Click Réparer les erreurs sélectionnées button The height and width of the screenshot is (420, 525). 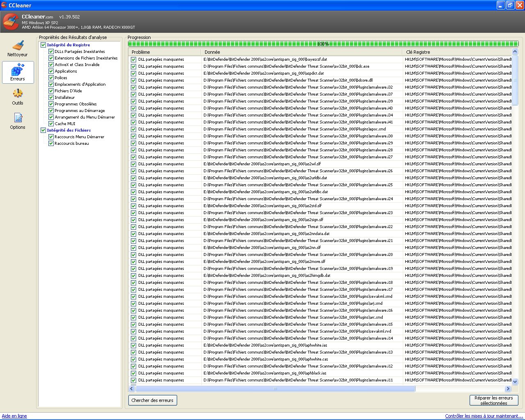tap(494, 400)
